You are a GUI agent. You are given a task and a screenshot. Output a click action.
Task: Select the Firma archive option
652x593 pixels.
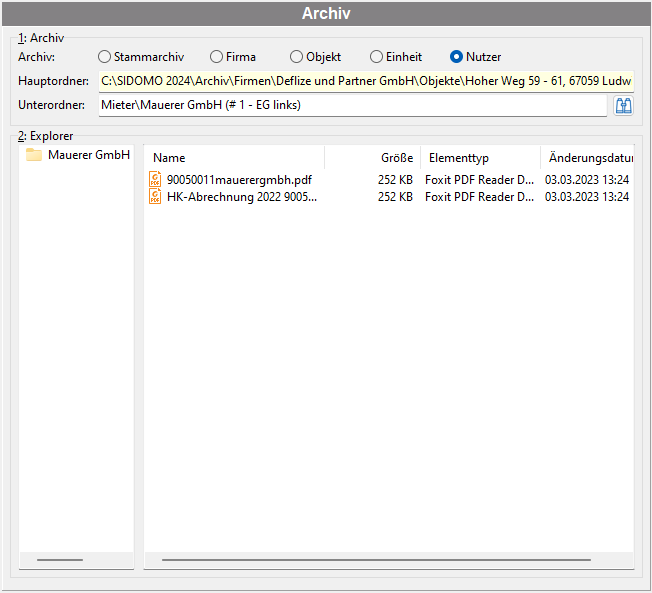[x=216, y=57]
